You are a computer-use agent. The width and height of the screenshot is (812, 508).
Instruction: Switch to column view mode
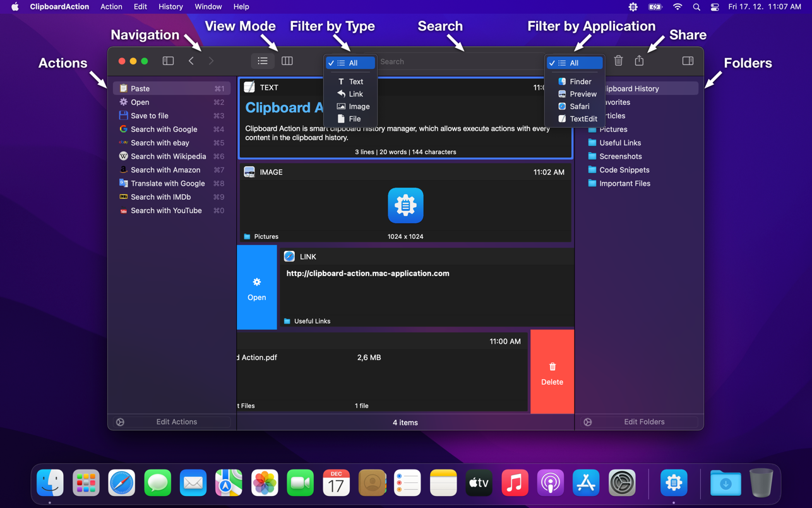(287, 61)
